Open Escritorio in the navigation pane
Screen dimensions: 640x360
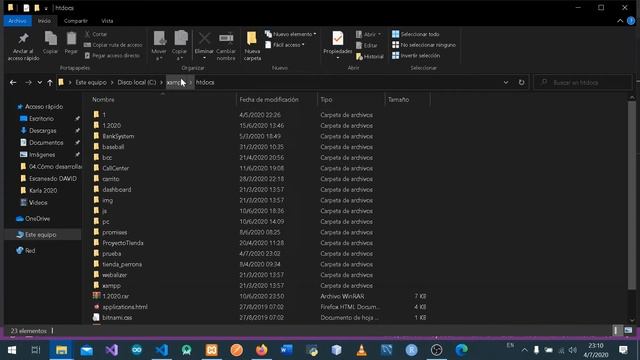pos(41,118)
